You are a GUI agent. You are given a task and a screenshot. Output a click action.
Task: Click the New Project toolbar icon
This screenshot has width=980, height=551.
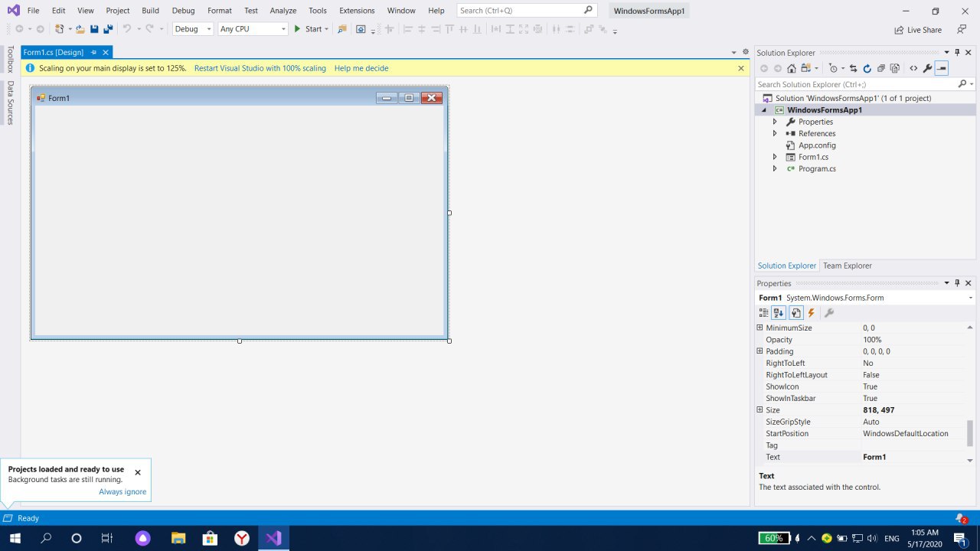tap(59, 29)
